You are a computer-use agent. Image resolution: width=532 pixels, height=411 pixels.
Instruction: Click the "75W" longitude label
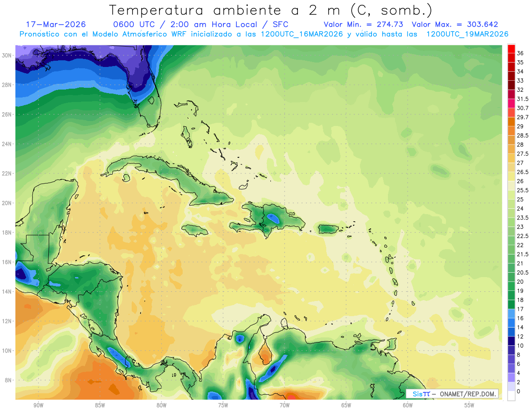coord(223,406)
